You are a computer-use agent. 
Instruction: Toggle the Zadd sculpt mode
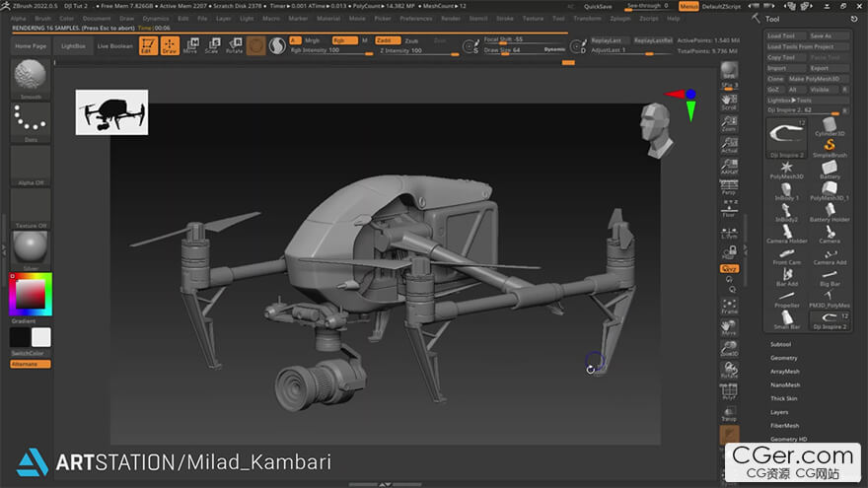[x=388, y=40]
